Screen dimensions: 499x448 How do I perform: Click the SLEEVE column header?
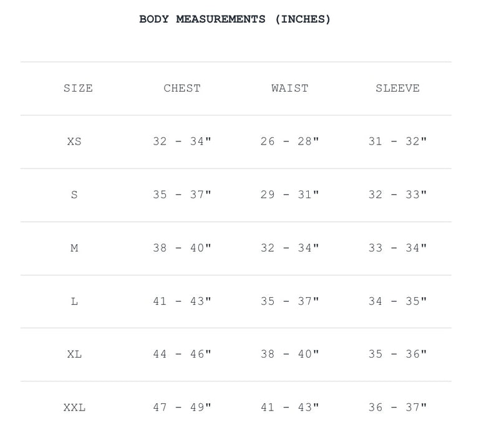(397, 88)
